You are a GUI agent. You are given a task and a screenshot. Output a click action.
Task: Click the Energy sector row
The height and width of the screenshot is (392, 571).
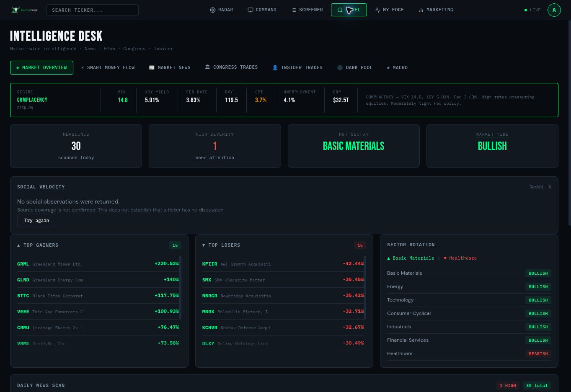(469, 287)
